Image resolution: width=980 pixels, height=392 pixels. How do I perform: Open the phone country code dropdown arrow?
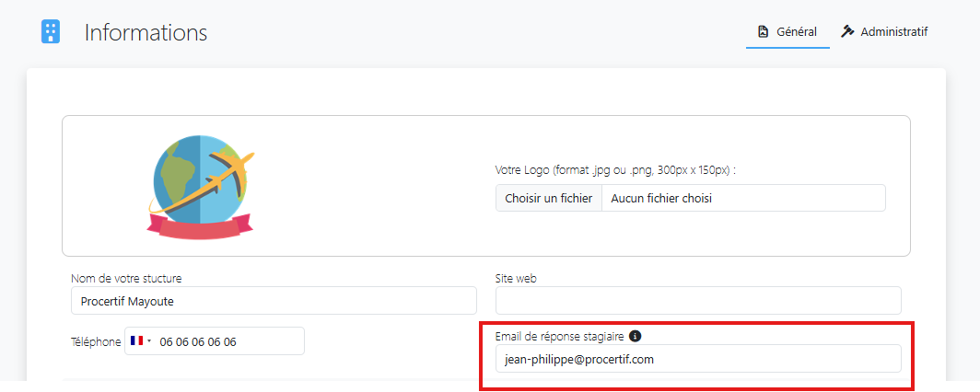[x=149, y=341]
